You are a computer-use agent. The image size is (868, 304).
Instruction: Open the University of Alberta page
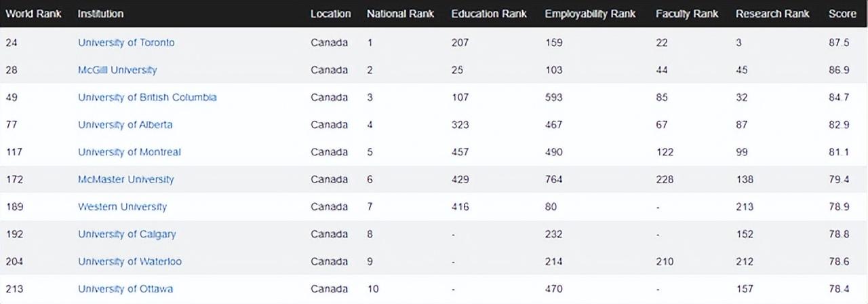tap(125, 125)
